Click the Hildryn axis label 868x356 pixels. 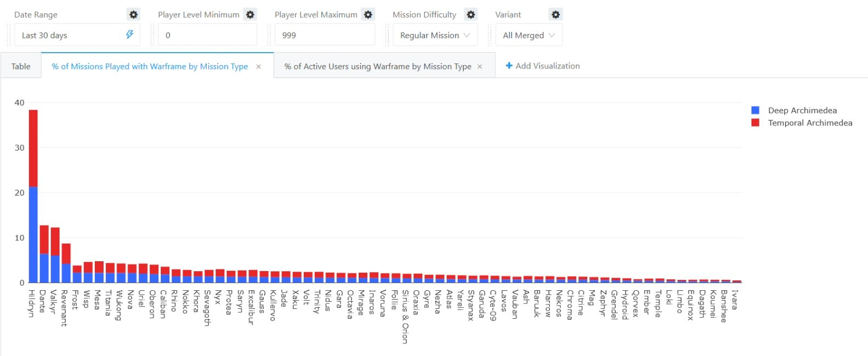[x=32, y=303]
